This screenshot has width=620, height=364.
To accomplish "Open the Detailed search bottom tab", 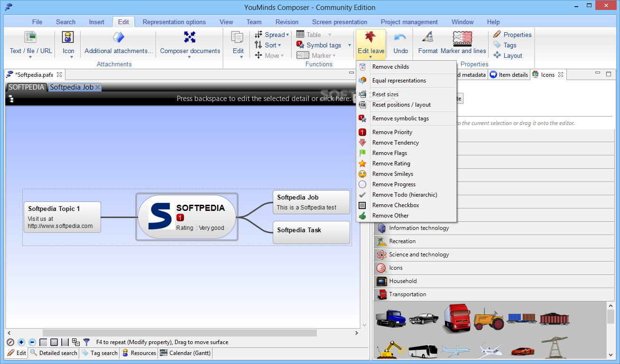I will [x=54, y=353].
